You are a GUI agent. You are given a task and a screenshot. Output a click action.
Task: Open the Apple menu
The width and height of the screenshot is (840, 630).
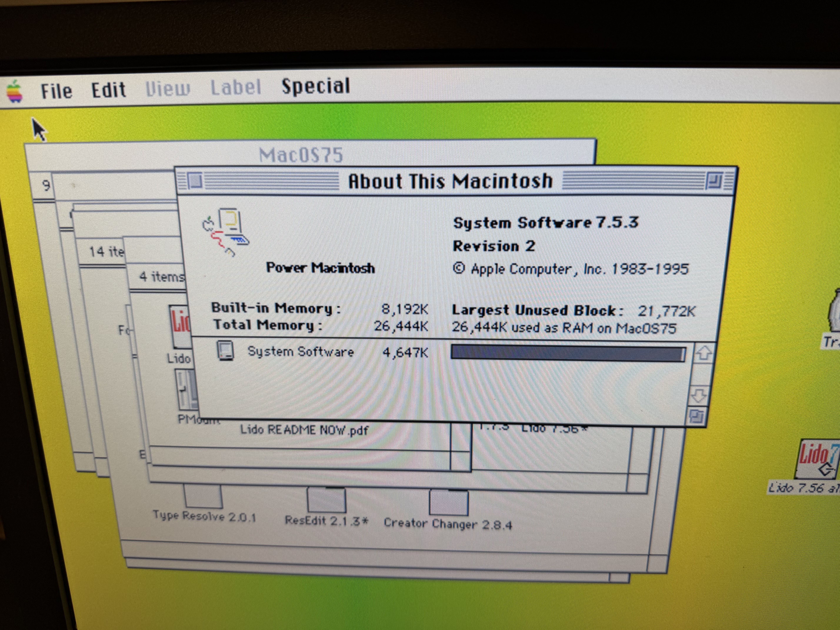click(x=14, y=91)
